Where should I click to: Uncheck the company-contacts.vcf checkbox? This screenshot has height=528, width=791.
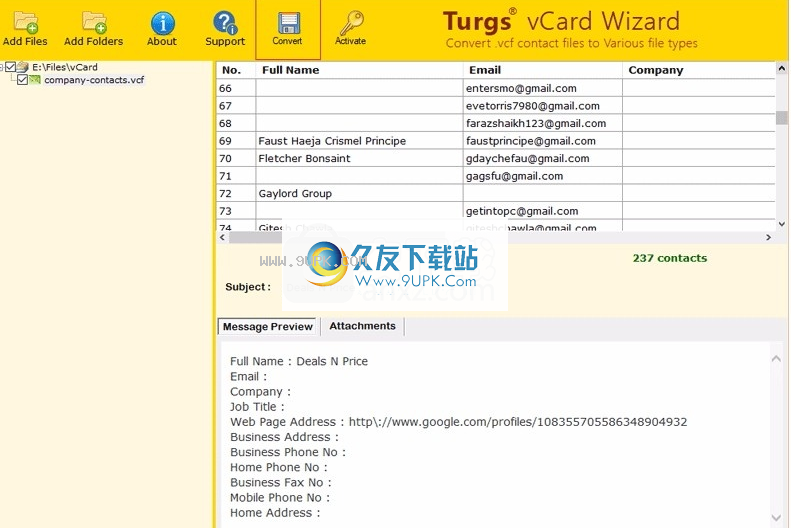pos(22,80)
